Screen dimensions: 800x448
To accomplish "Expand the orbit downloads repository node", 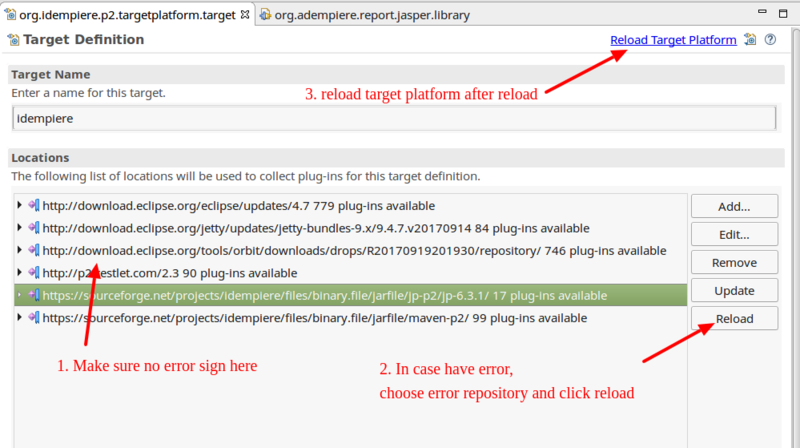I will pos(19,251).
